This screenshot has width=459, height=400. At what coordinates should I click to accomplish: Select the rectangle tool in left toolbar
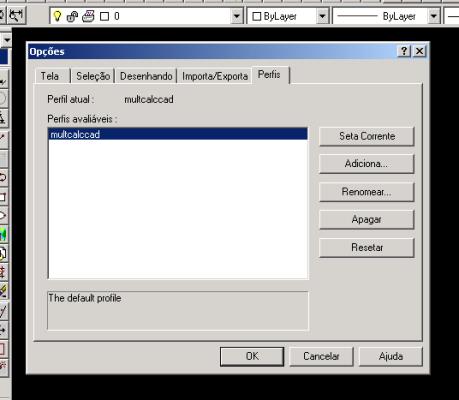[x=3, y=197]
